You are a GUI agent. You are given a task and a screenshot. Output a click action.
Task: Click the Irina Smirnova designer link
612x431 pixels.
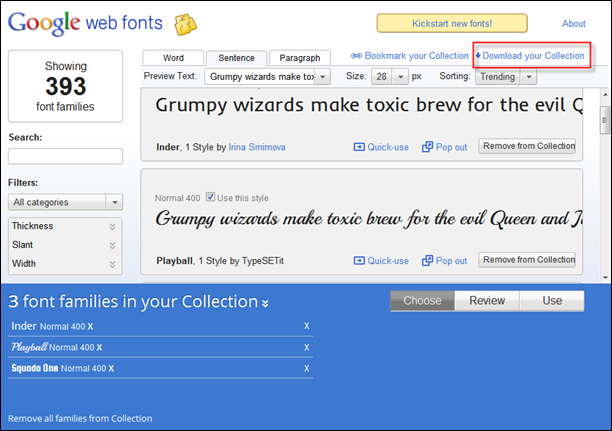[x=257, y=147]
